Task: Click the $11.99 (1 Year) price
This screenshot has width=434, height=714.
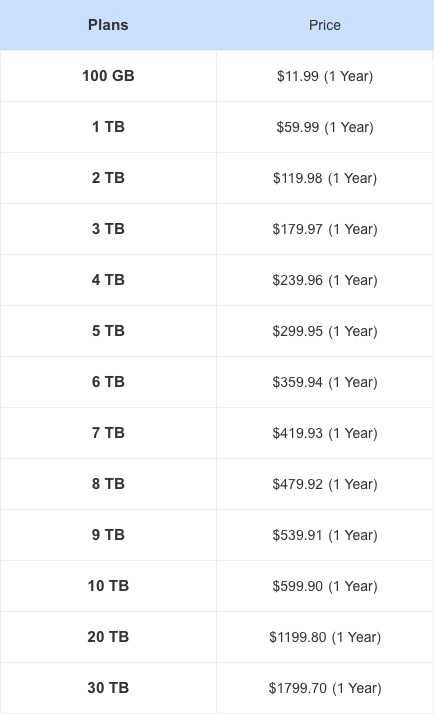Action: (325, 76)
